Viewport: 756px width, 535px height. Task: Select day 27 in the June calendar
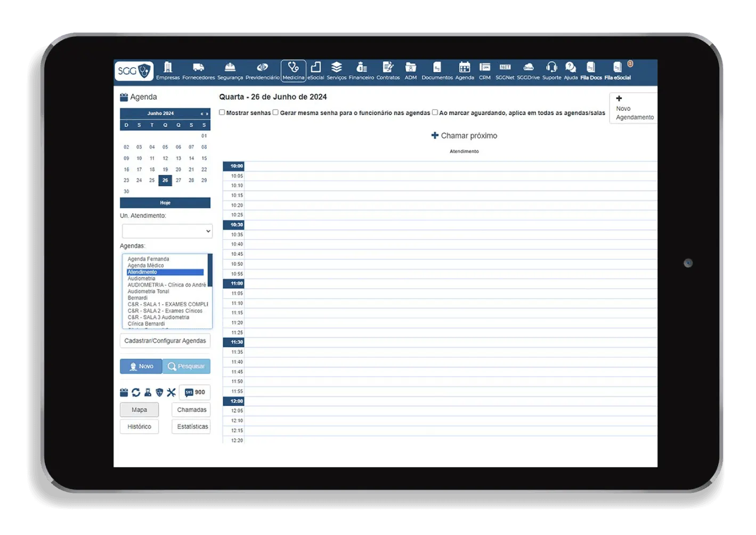pos(178,181)
